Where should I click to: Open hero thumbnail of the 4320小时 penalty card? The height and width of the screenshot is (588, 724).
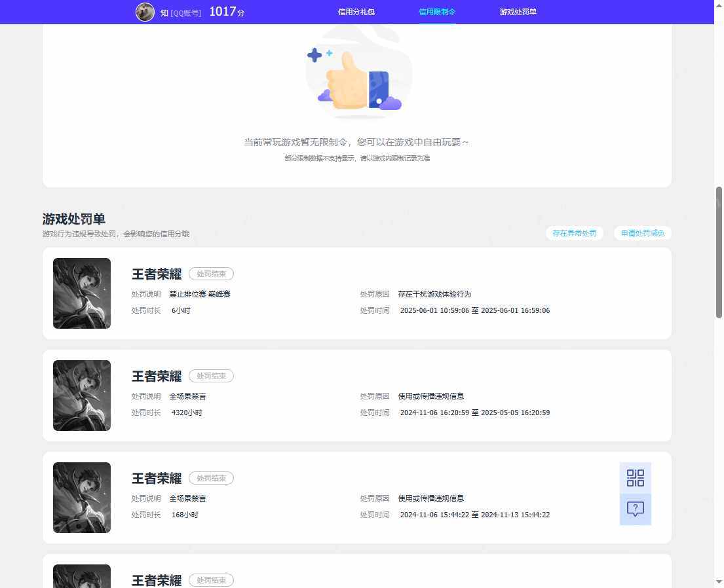[x=82, y=395]
